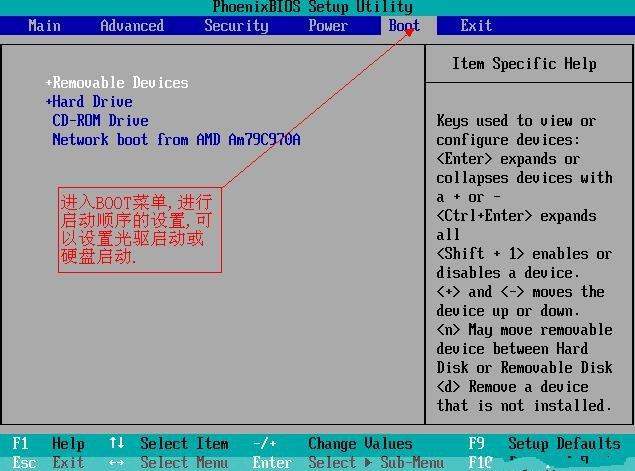
Task: Switch to the Exit tab
Action: [x=476, y=26]
